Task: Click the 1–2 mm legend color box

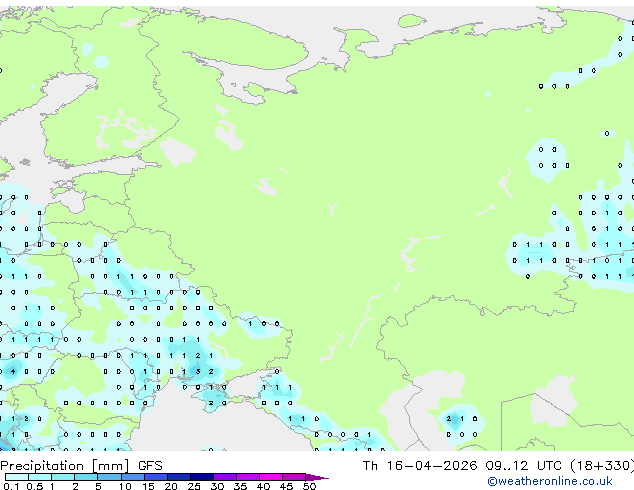Action: tap(63, 477)
